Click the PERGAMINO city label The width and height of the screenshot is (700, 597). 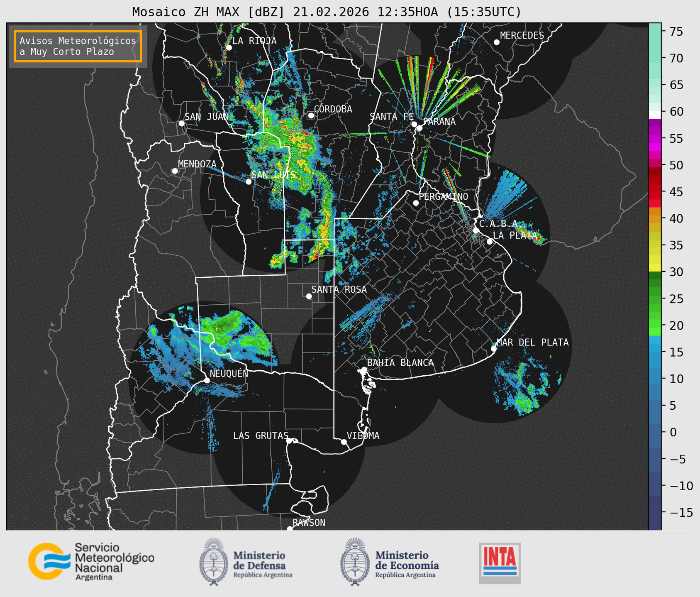443,196
